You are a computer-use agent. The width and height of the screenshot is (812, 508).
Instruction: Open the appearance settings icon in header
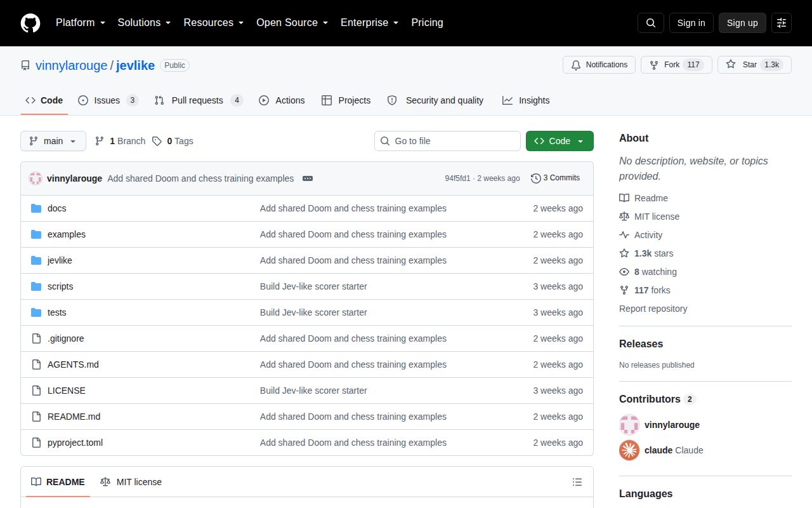(x=782, y=23)
